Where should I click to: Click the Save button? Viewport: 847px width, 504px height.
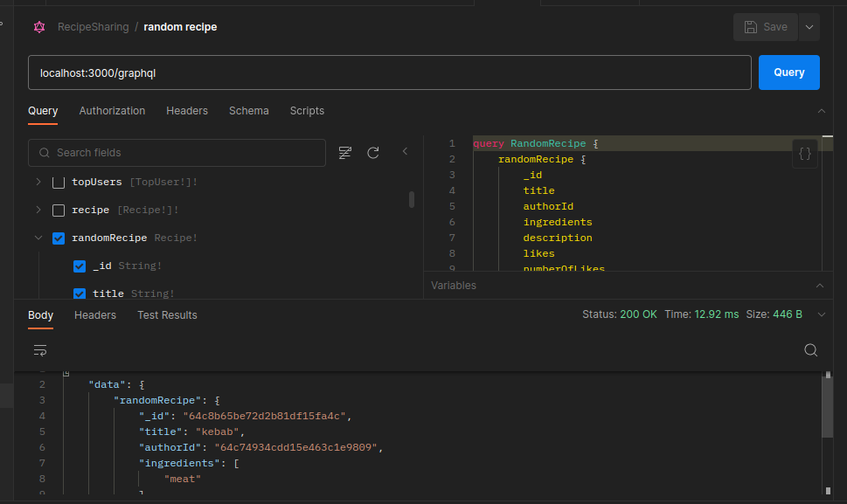click(766, 27)
